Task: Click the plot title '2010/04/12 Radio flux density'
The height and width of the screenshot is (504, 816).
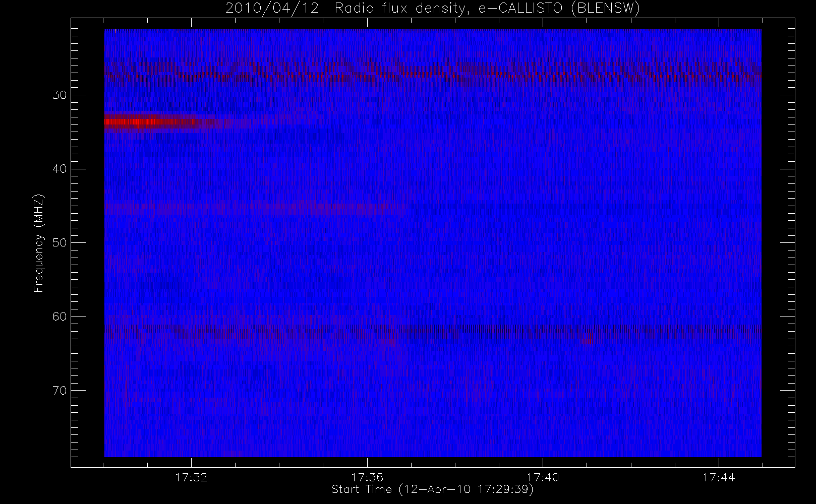Action: pos(433,9)
